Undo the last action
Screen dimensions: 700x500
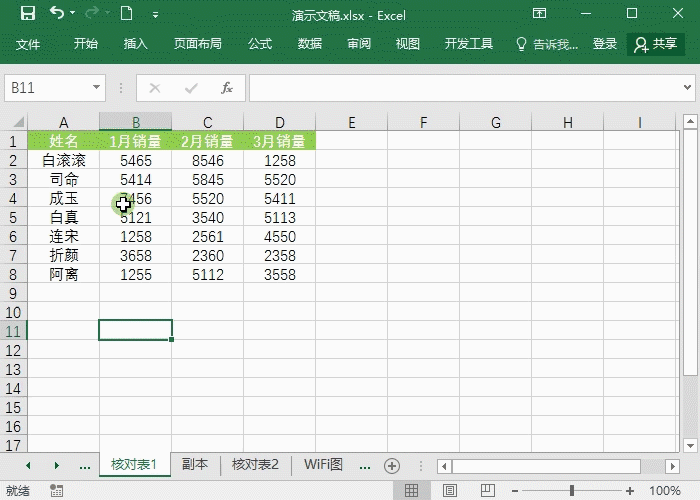point(57,13)
